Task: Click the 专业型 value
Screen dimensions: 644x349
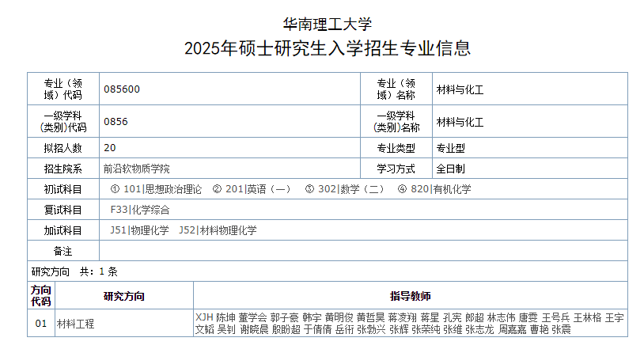Action: coord(450,148)
